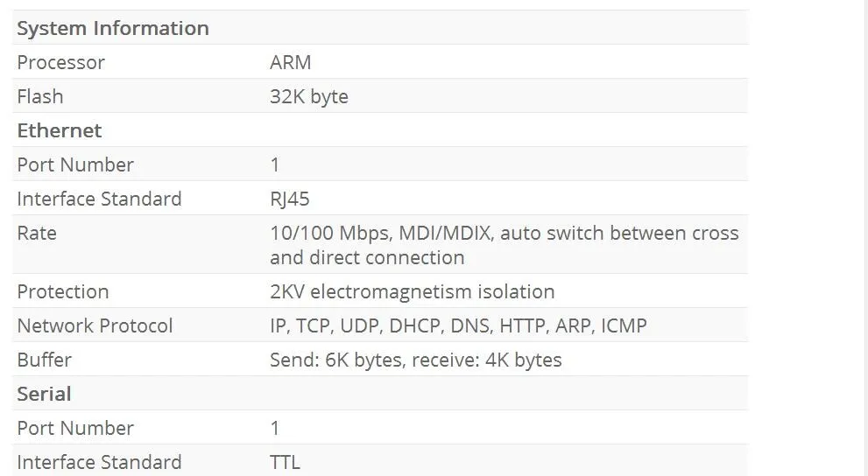Viewport: 868px width, 476px height.
Task: Click the Buffer row label
Action: [44, 360]
